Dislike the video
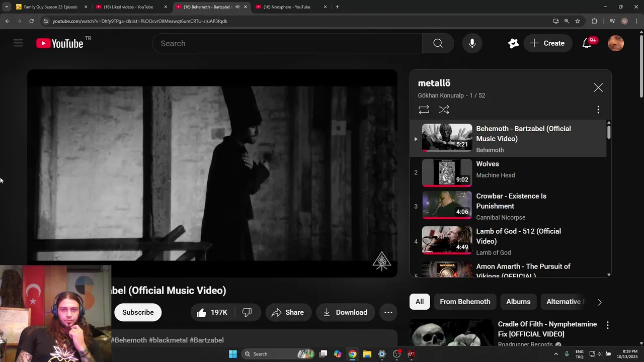The height and width of the screenshot is (362, 644). point(247,312)
